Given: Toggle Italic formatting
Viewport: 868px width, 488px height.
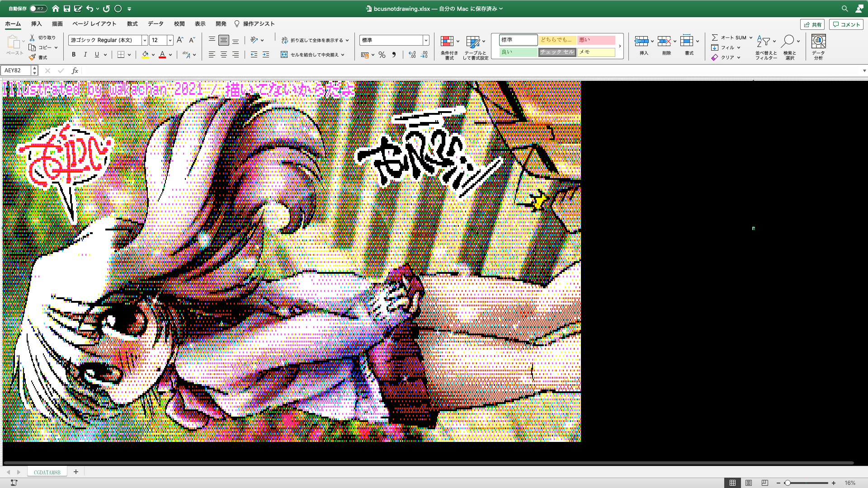Looking at the screenshot, I should pos(85,55).
